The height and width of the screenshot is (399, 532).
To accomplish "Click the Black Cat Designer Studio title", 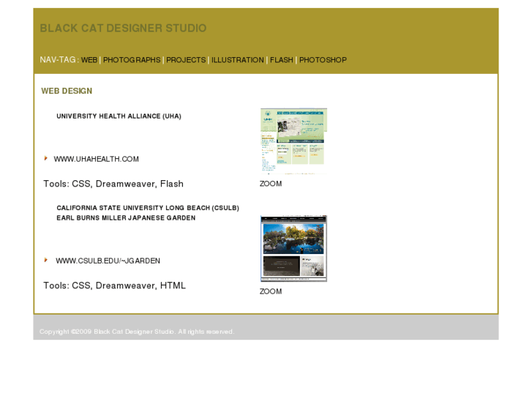I will tap(123, 28).
